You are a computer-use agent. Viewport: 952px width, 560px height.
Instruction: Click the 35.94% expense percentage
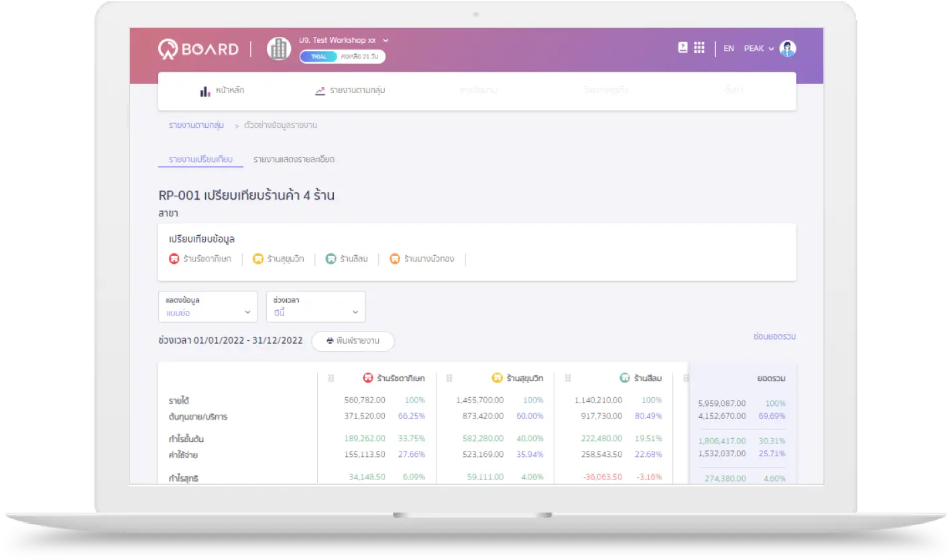point(530,455)
